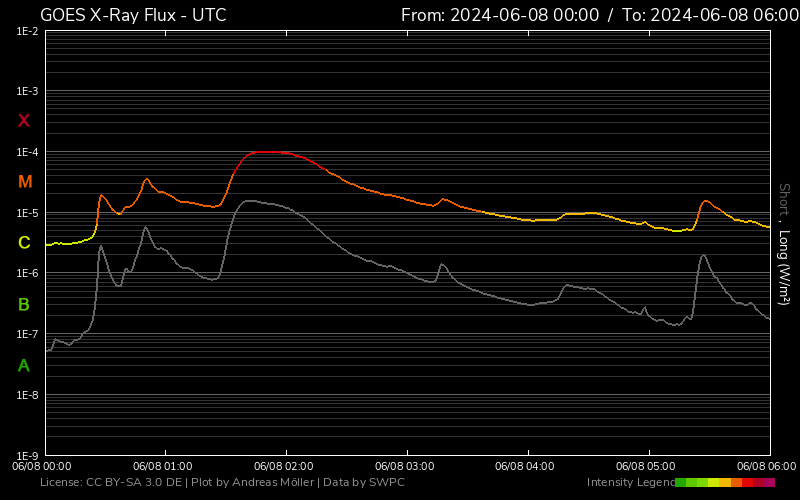Click the 1E-3 y-axis label
The height and width of the screenshot is (500, 800).
pos(27,91)
